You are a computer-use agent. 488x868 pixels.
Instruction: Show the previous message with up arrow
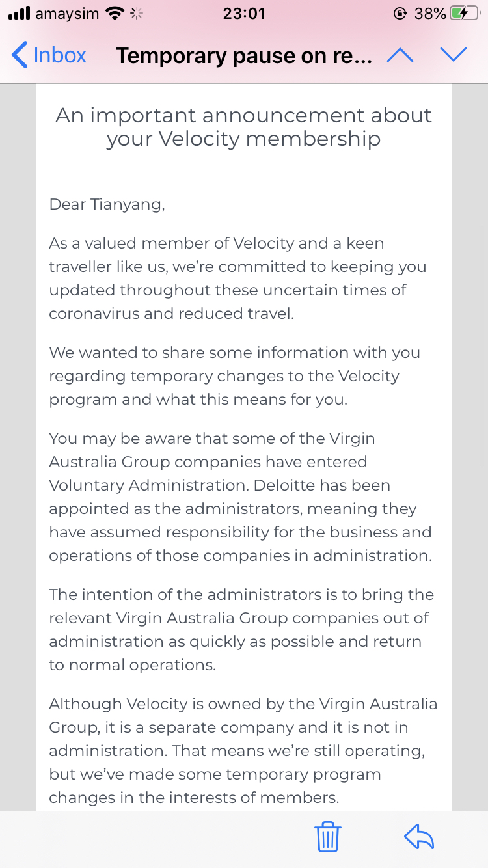coord(400,55)
